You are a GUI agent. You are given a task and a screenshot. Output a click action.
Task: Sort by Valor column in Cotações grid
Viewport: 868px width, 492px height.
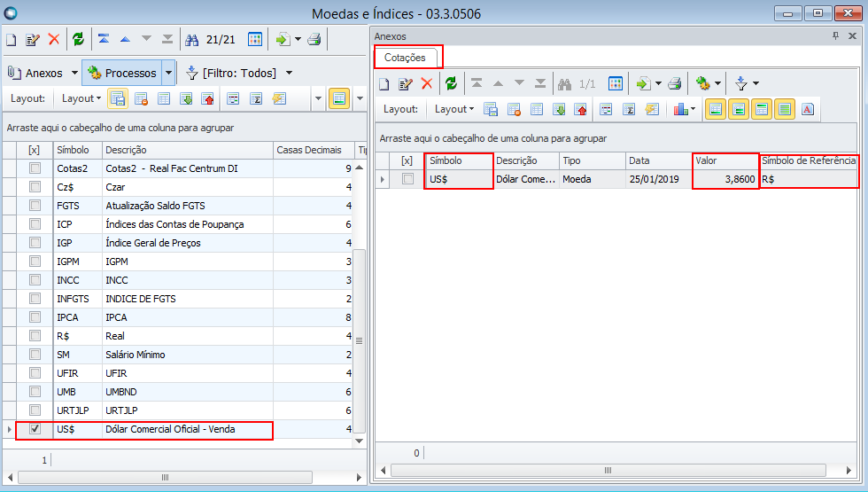pyautogui.click(x=725, y=160)
